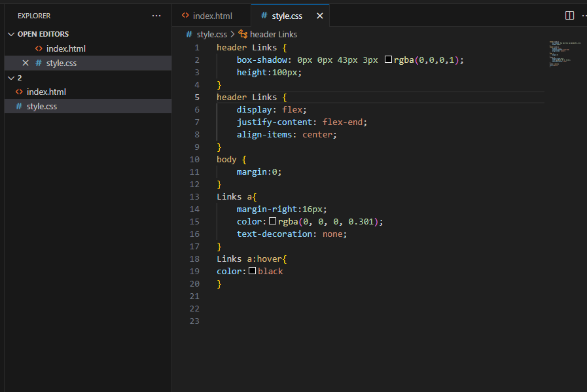Open the Split Editor icon
The image size is (587, 392).
tap(569, 14)
